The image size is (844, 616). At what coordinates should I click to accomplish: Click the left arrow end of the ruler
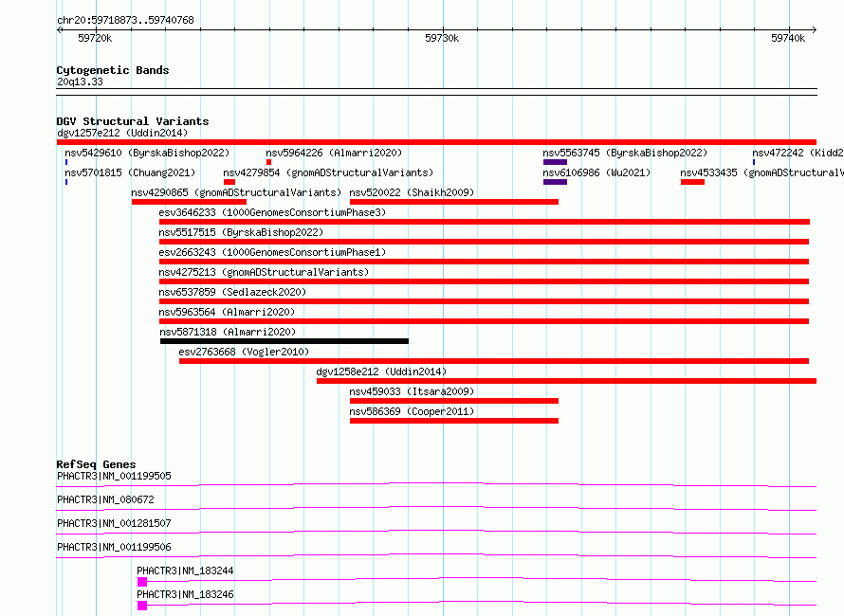(x=59, y=30)
